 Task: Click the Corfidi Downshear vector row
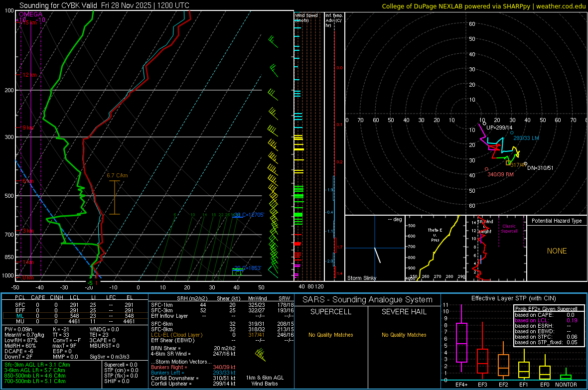(x=193, y=379)
